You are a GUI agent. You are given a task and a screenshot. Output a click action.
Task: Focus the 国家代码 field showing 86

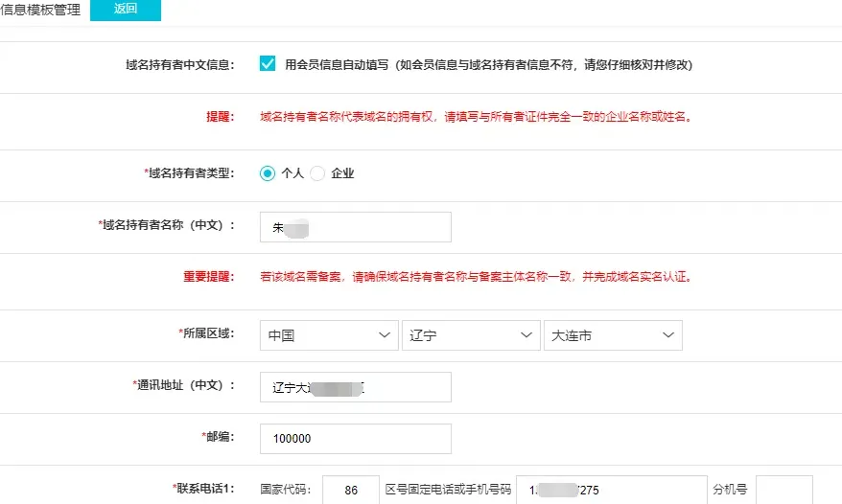coord(351,490)
